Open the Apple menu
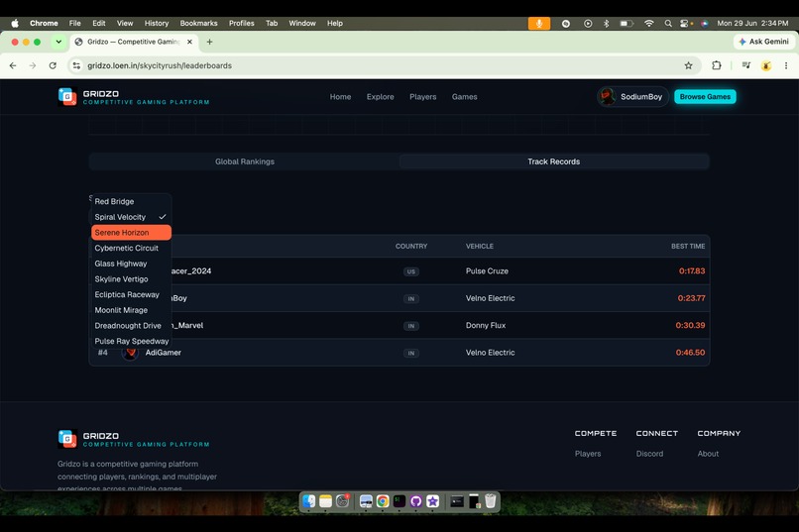This screenshot has width=799, height=532. click(15, 24)
